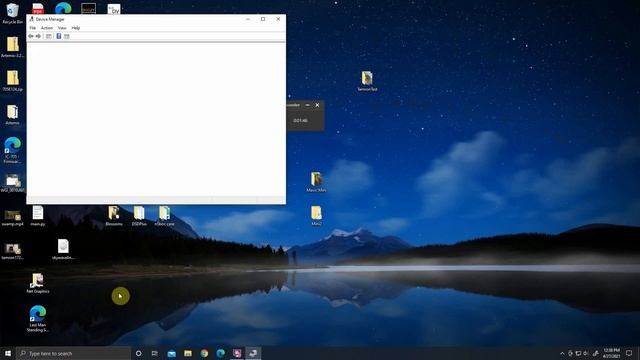
Task: Show hidden system tray icons
Action: 562,353
